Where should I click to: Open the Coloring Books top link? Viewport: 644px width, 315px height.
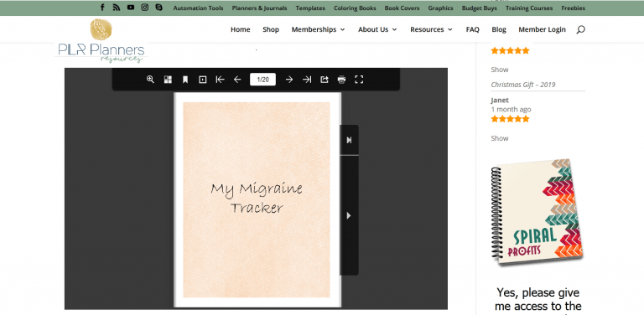click(355, 8)
